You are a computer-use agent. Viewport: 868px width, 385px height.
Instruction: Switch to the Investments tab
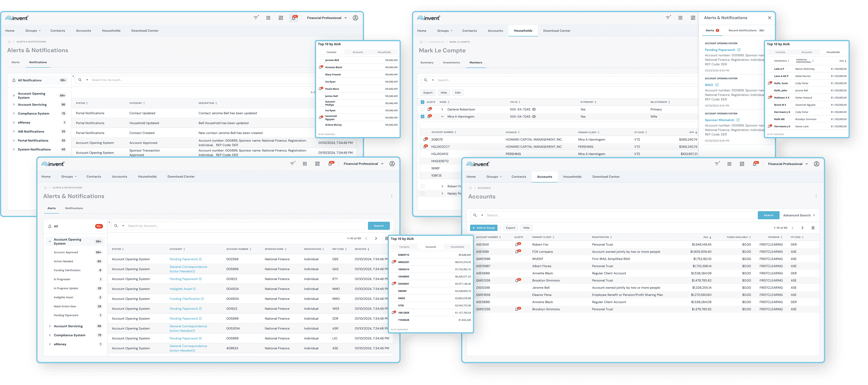[x=451, y=63]
